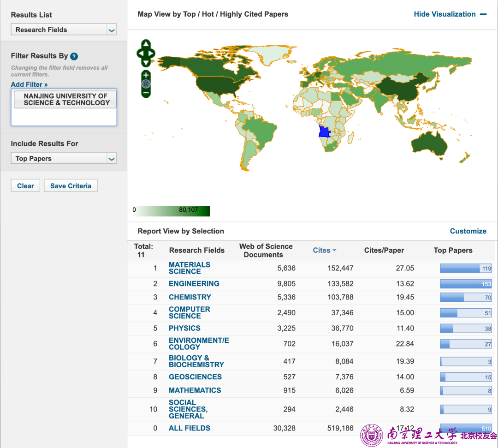This screenshot has width=498, height=448.
Task: Select China on the world map
Action: click(x=401, y=88)
